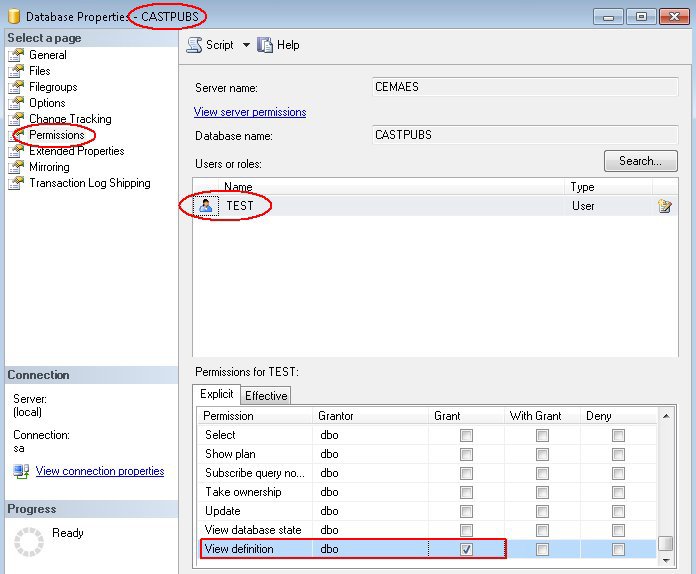
Task: Check With Grant for Take ownership
Action: (x=542, y=492)
